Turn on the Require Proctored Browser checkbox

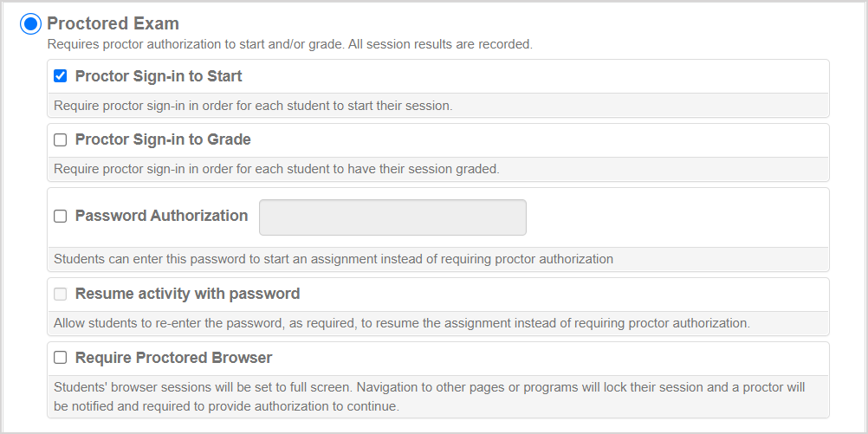coord(61,358)
